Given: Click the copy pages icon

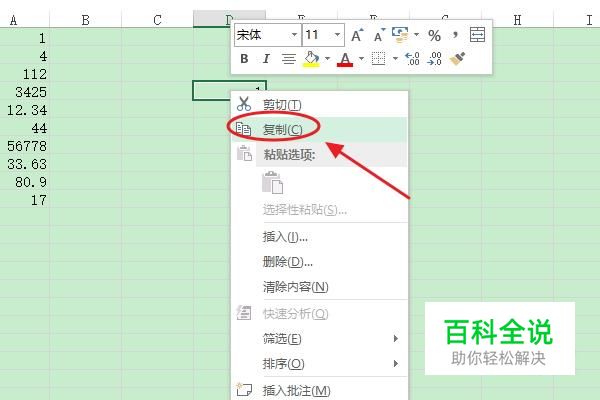Looking at the screenshot, I should pos(243,129).
